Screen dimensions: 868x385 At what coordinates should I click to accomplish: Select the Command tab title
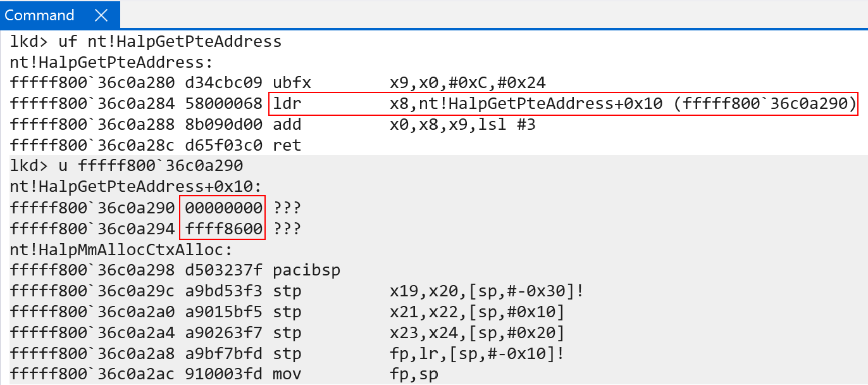pyautogui.click(x=39, y=15)
